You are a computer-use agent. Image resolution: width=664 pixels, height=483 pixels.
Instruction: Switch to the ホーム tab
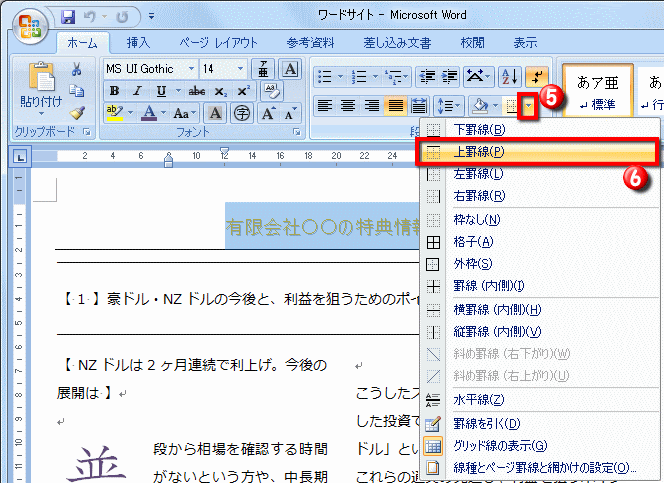click(82, 43)
